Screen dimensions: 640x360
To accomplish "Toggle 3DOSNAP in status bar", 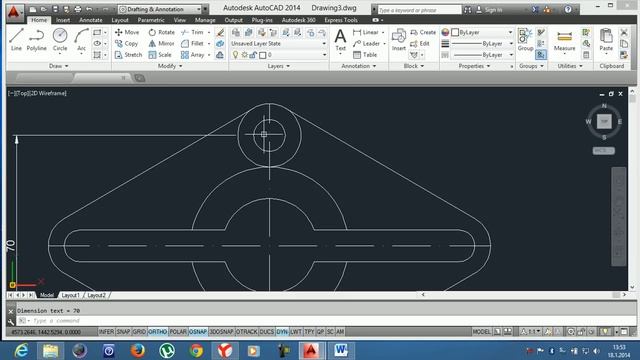I will 221,332.
